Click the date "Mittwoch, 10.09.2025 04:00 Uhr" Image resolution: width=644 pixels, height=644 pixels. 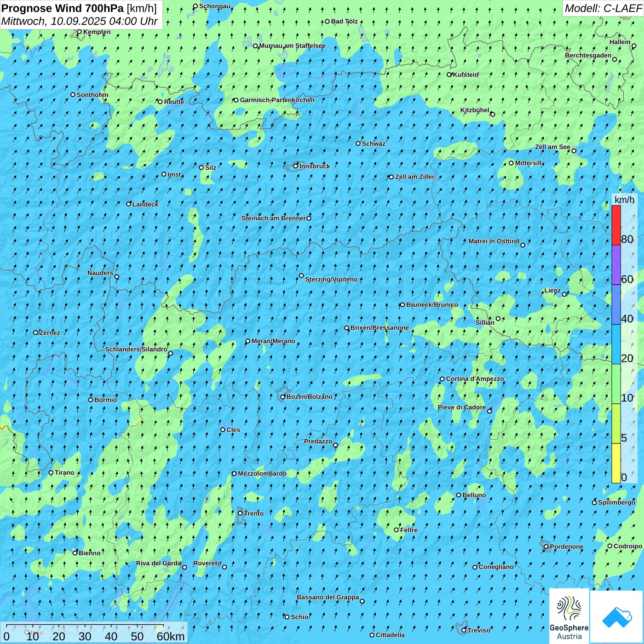(x=80, y=22)
